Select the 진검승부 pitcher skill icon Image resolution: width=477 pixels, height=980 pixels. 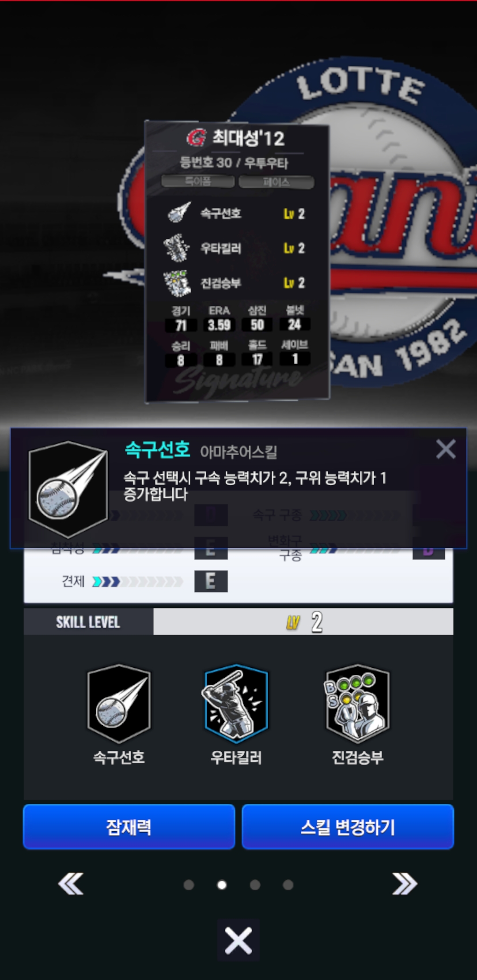pyautogui.click(x=357, y=703)
